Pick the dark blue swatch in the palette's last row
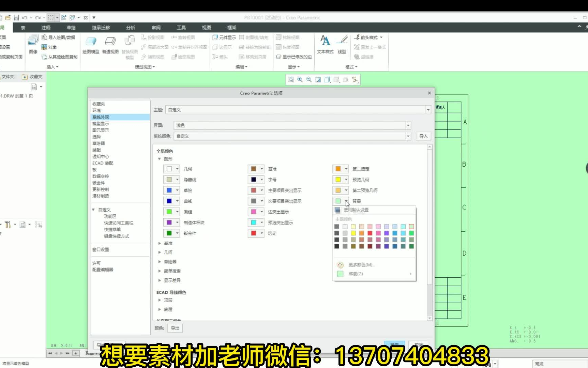The height and width of the screenshot is (368, 588). click(395, 246)
